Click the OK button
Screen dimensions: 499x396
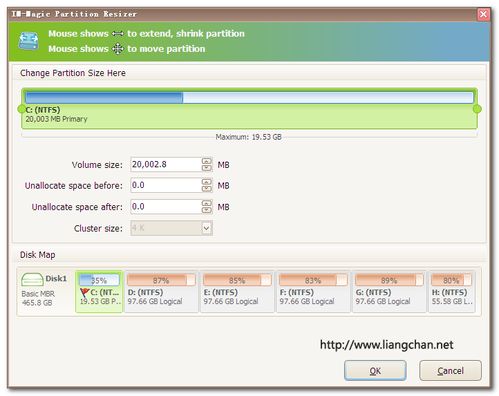375,370
